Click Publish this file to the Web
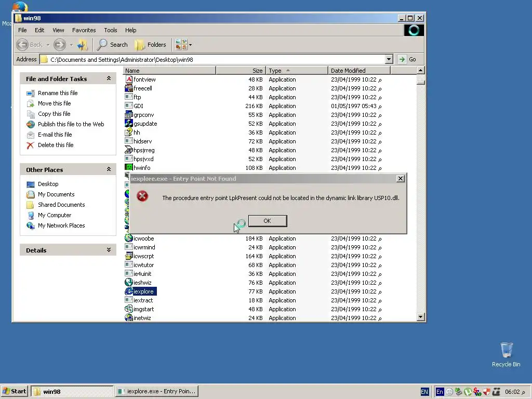 point(71,124)
